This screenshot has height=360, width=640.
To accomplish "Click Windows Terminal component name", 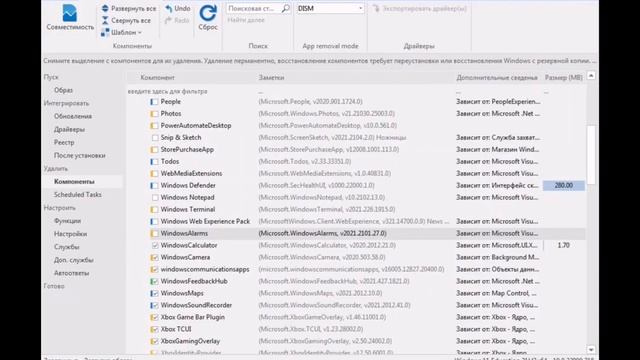I will pyautogui.click(x=188, y=209).
